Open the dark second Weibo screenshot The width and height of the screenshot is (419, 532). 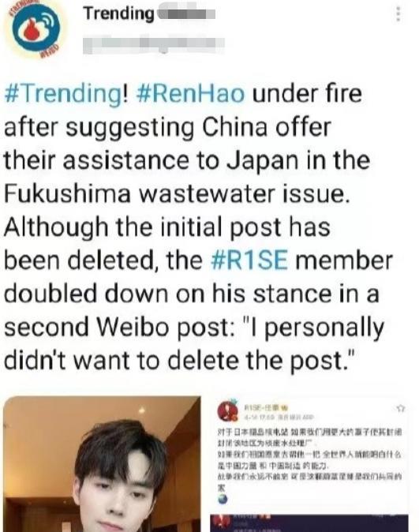click(309, 523)
